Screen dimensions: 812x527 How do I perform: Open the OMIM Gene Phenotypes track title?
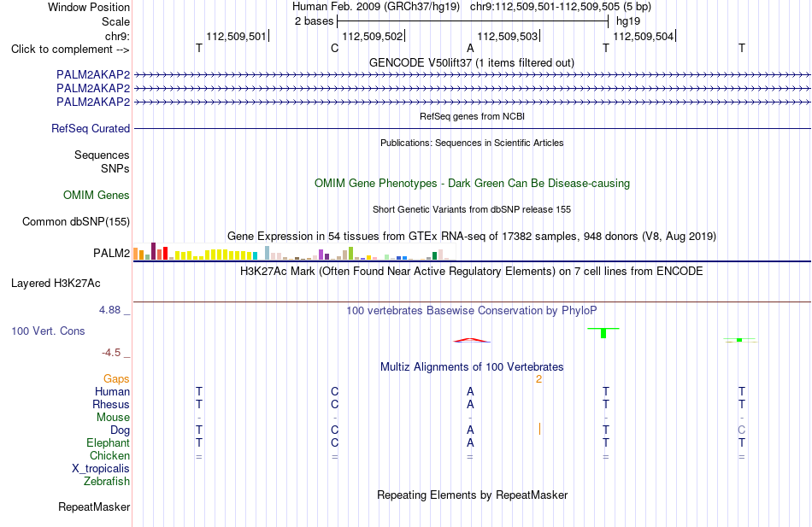(x=473, y=184)
